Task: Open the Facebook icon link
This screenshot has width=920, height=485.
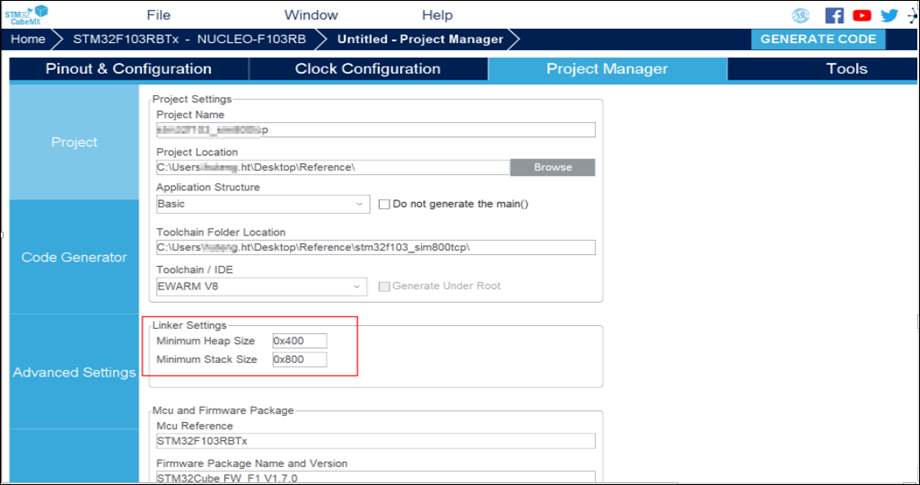Action: [834, 15]
